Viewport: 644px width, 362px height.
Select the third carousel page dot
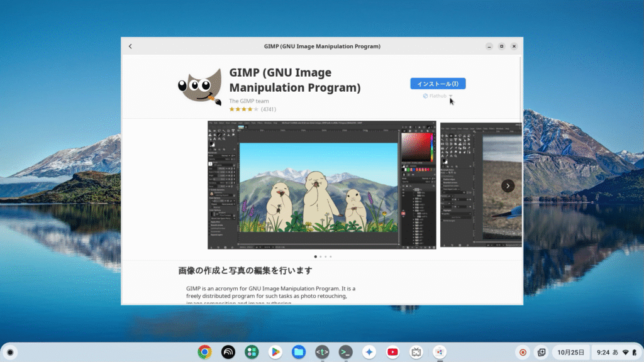326,256
